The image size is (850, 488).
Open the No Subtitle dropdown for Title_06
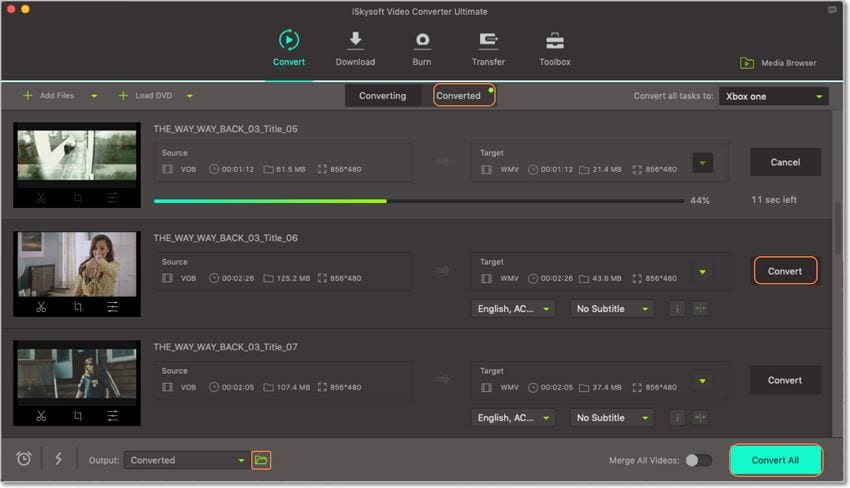tap(612, 309)
